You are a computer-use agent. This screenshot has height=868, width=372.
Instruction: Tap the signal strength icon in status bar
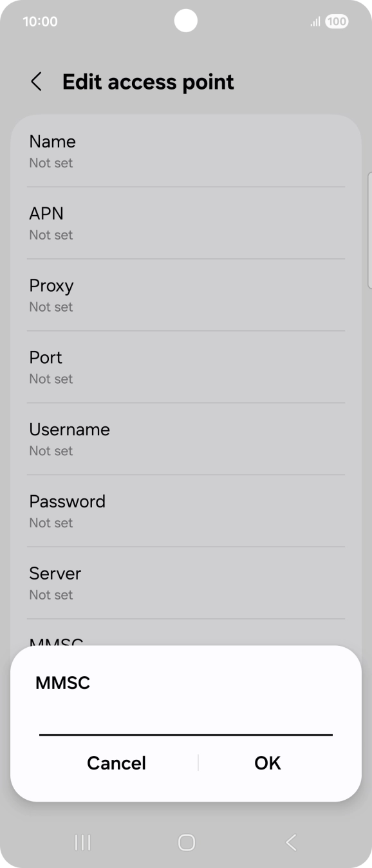click(x=315, y=21)
